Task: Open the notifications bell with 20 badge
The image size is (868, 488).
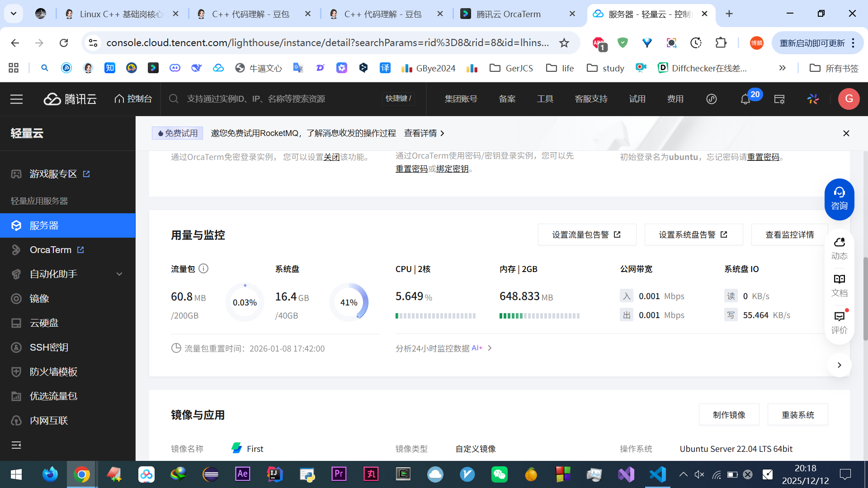Action: point(745,99)
